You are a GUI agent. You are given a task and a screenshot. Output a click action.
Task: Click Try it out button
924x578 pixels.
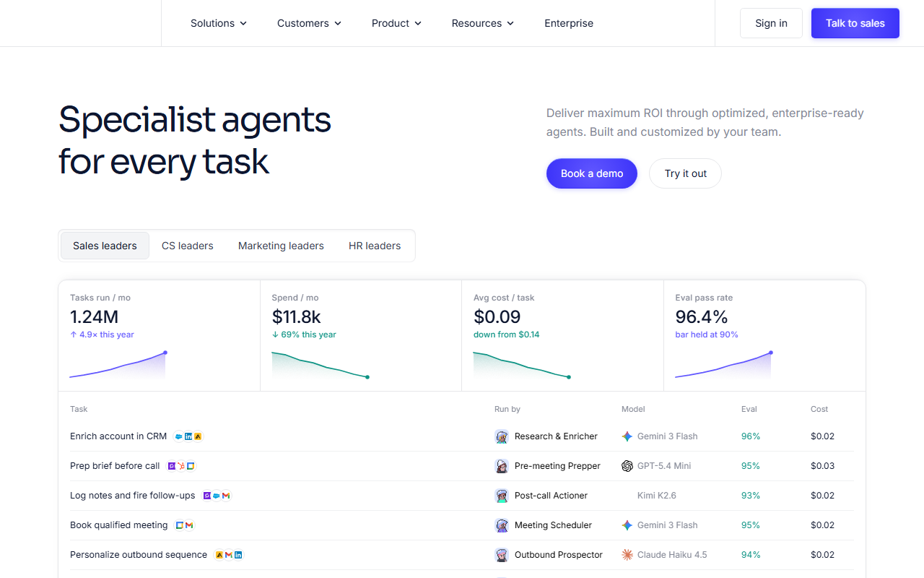pos(685,173)
